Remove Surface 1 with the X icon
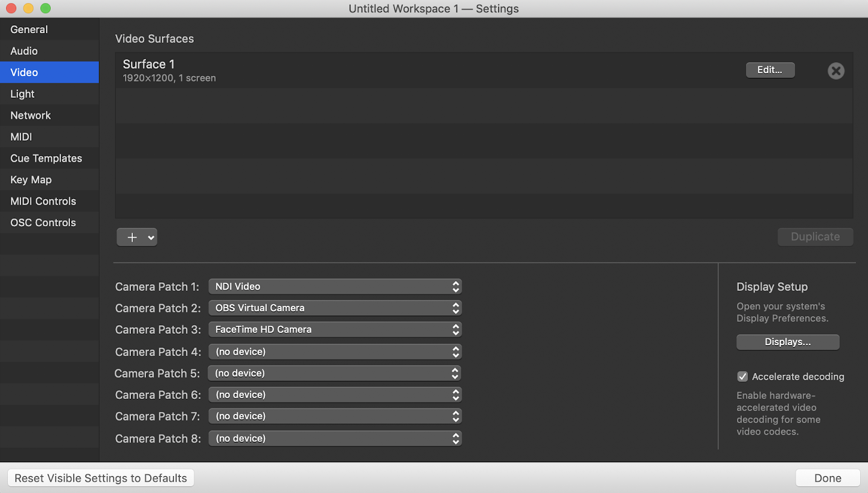This screenshot has height=493, width=868. [x=835, y=71]
